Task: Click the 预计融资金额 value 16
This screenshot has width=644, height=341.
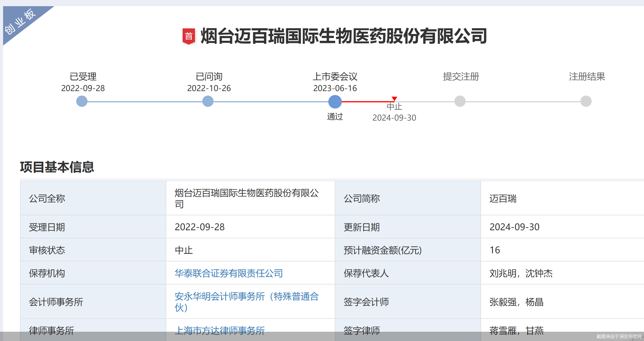Action: tap(495, 250)
